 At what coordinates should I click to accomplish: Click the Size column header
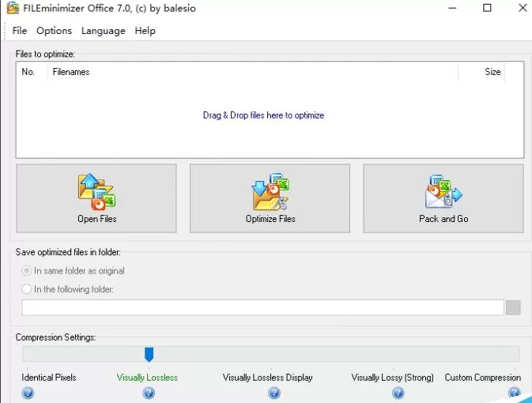[x=481, y=72]
